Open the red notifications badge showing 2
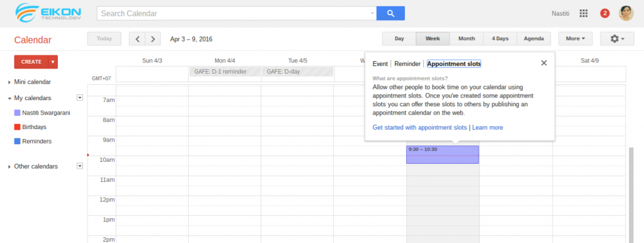 coord(604,14)
